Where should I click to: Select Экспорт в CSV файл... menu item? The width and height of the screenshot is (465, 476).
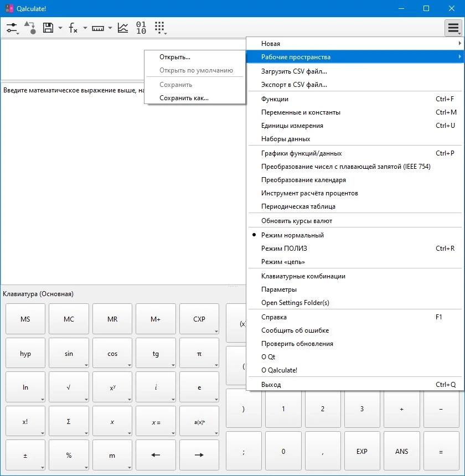[355, 85]
